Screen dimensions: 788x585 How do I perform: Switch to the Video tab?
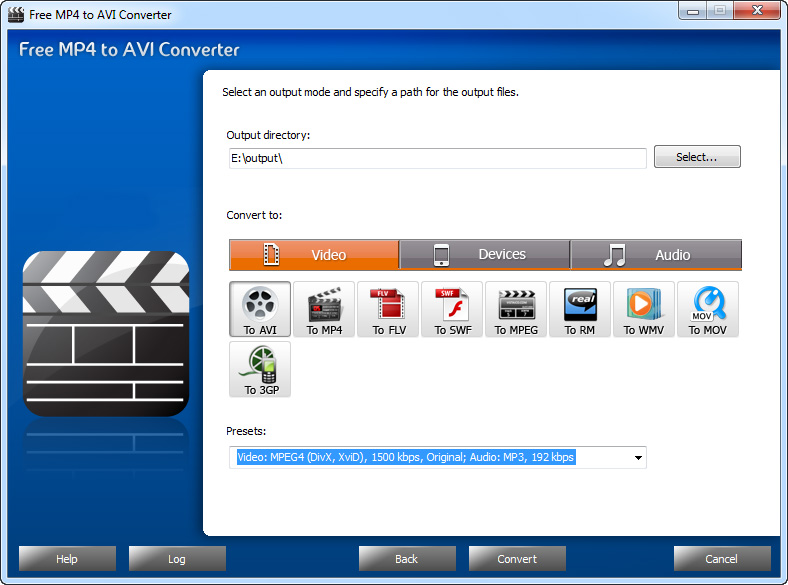click(314, 255)
